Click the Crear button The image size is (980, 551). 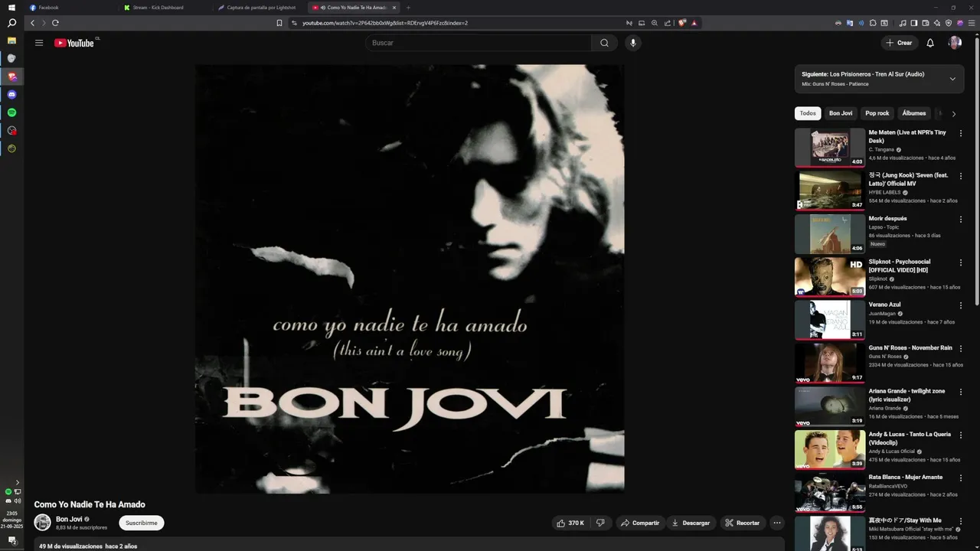tap(899, 43)
